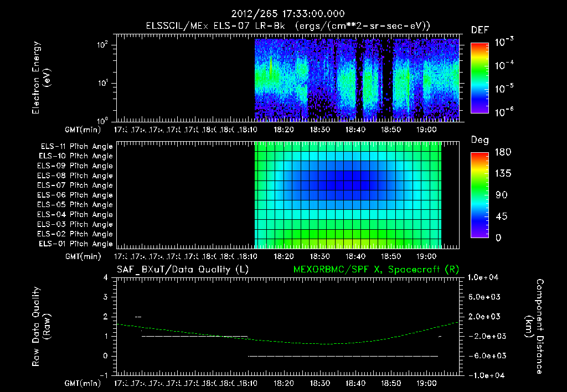
Task: Click the 10^-4 value on the DEF scale
Action: [504, 65]
